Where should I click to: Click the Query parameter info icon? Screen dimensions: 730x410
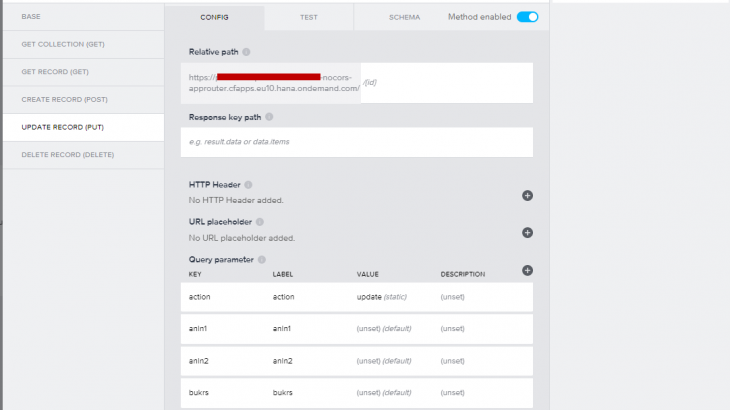(x=261, y=260)
